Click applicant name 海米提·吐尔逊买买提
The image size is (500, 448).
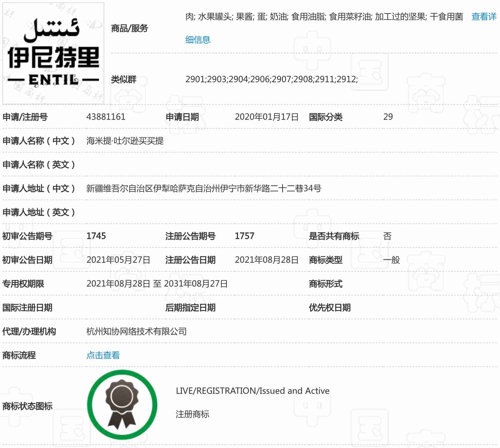[x=125, y=141]
